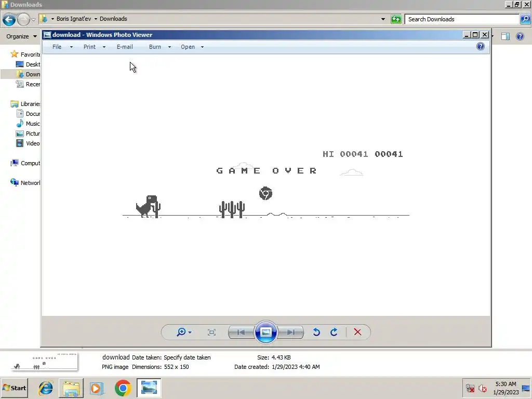Expand the Open dropdown arrow
The height and width of the screenshot is (399, 532).
202,47
